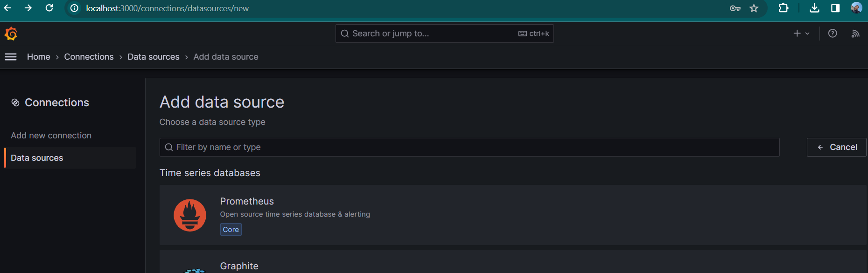Select the Graphite data source
The width and height of the screenshot is (868, 273).
(513, 262)
